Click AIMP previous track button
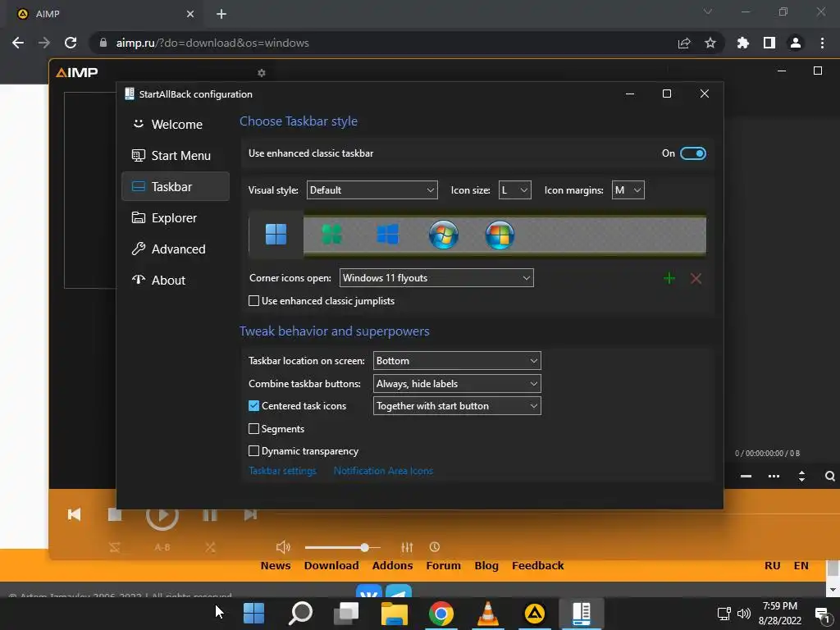The image size is (840, 630). pyautogui.click(x=74, y=514)
